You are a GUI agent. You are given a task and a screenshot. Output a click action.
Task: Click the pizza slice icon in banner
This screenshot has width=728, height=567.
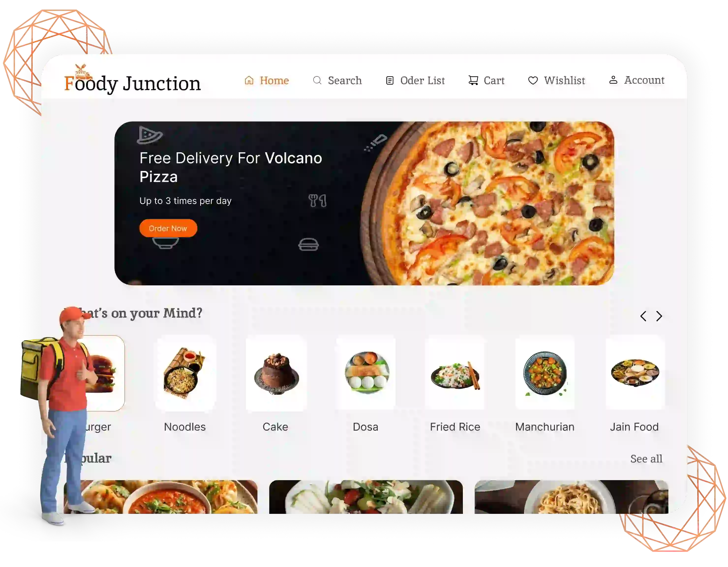pos(150,135)
